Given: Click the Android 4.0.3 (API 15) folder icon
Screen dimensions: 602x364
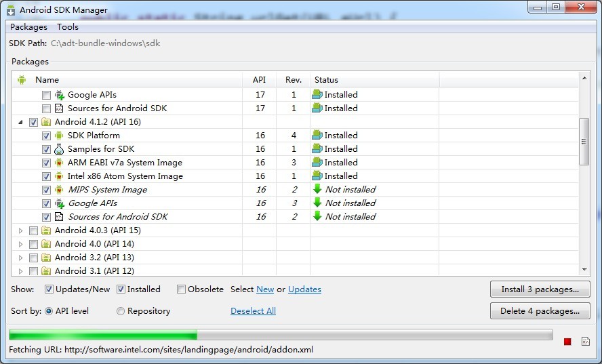Looking at the screenshot, I should pyautogui.click(x=46, y=230).
